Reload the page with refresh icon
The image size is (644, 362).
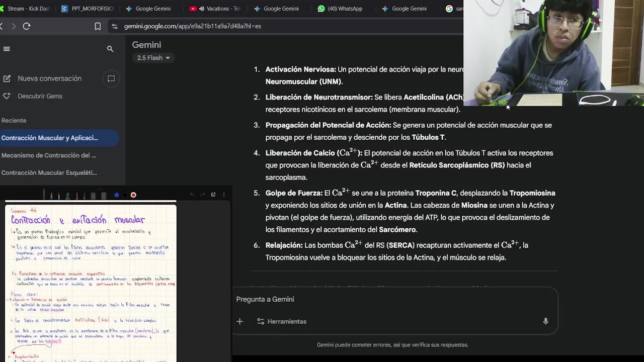point(27,26)
